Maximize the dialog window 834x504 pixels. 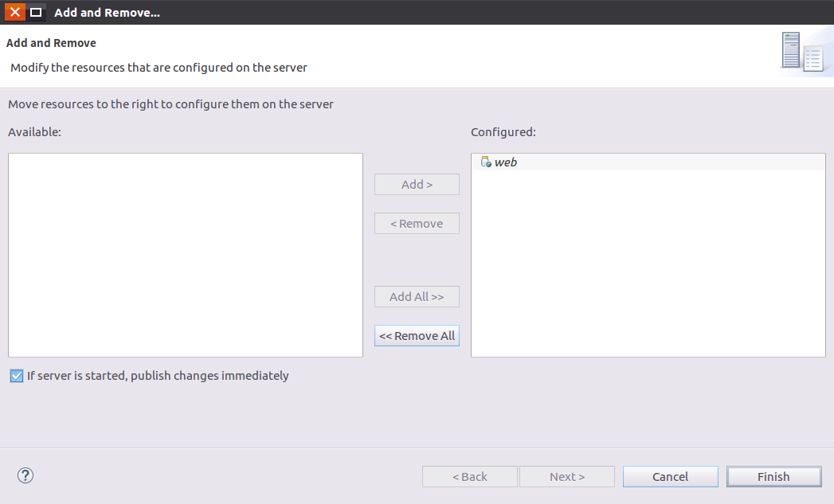point(36,12)
